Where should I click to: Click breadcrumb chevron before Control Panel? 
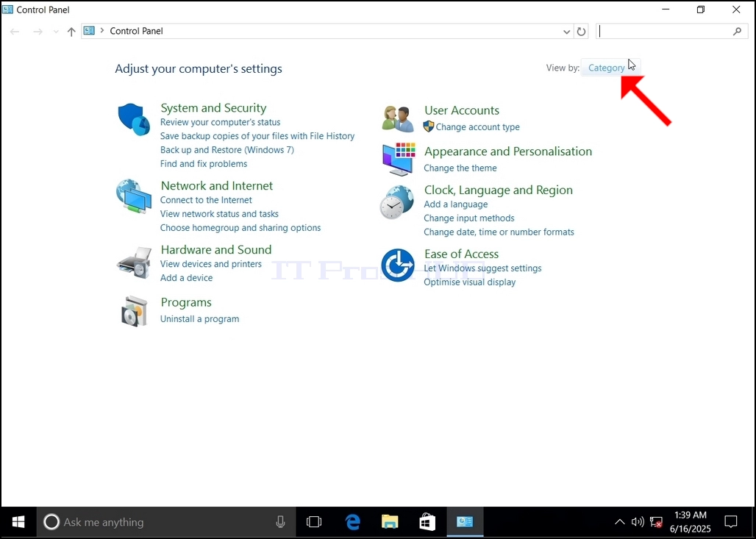point(101,30)
